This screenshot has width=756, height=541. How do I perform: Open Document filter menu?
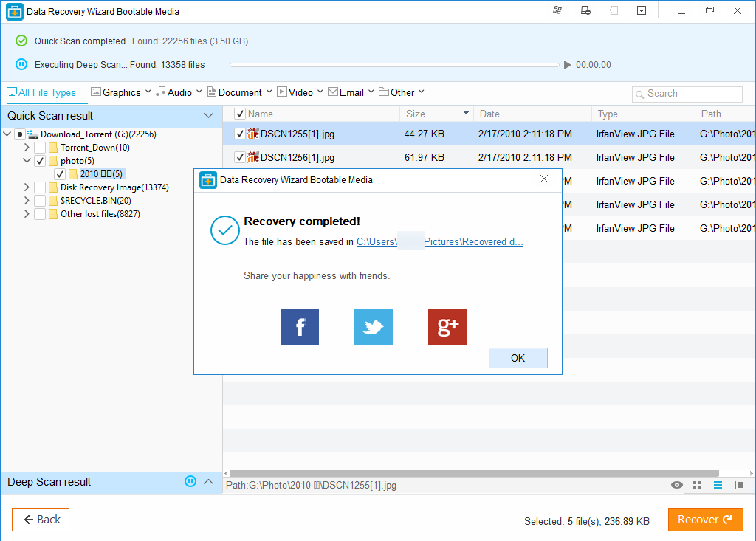240,92
